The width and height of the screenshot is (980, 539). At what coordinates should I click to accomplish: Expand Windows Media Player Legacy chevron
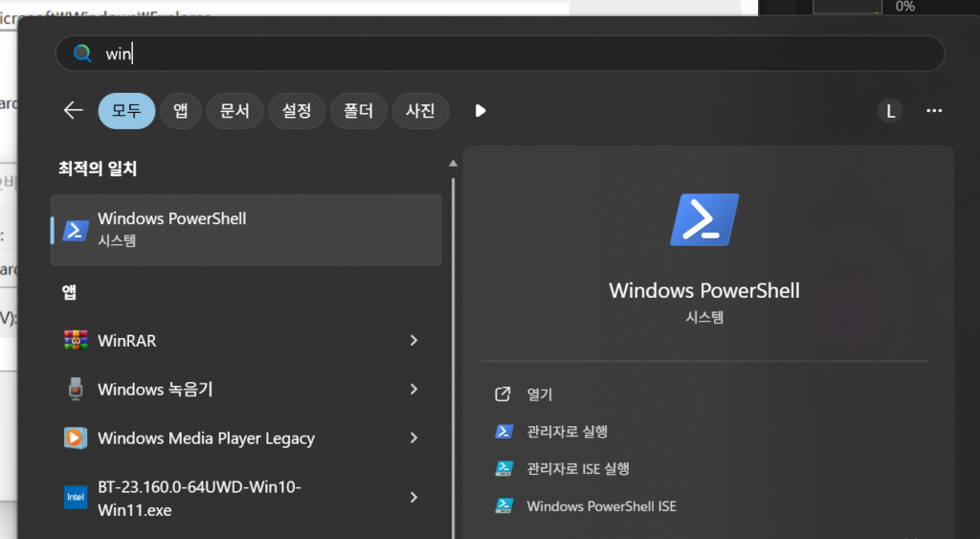point(413,438)
